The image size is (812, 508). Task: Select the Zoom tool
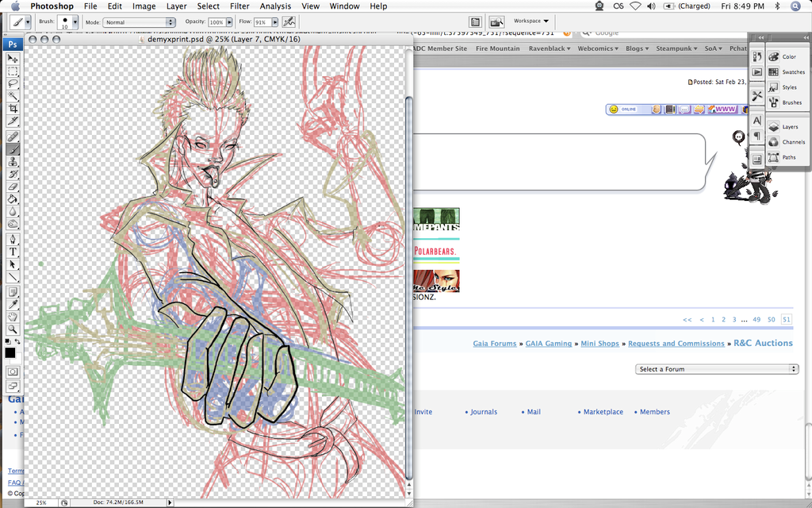tap(13, 329)
